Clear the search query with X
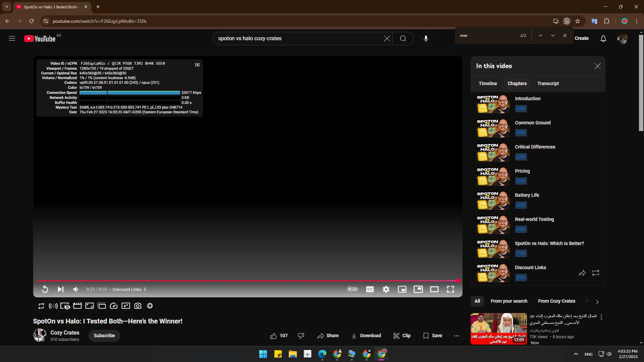Image resolution: width=644 pixels, height=362 pixels. (387, 39)
